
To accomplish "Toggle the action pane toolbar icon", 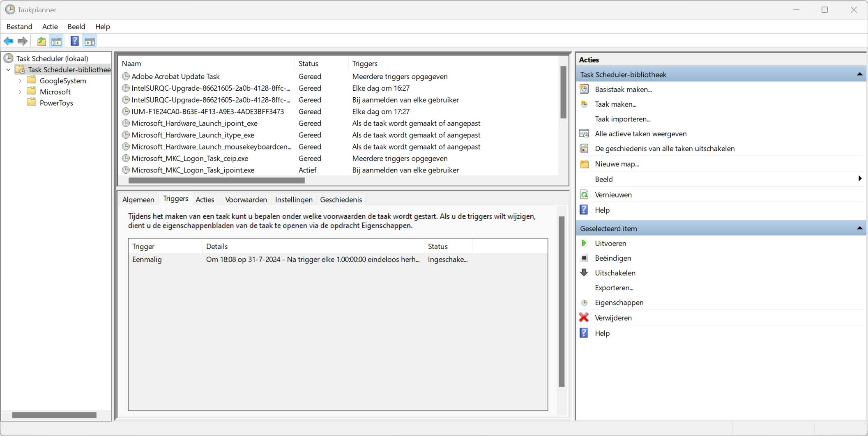I will (x=90, y=41).
